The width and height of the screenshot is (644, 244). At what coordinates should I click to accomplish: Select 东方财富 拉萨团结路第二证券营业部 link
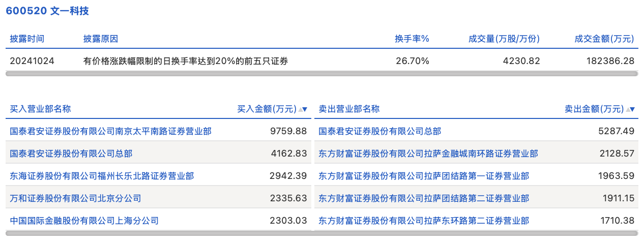coord(424,198)
